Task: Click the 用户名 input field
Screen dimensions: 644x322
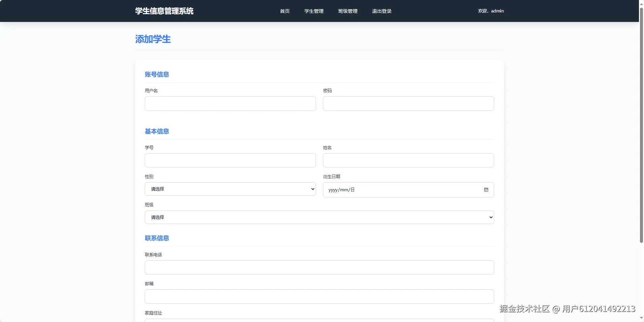Action: coord(230,103)
